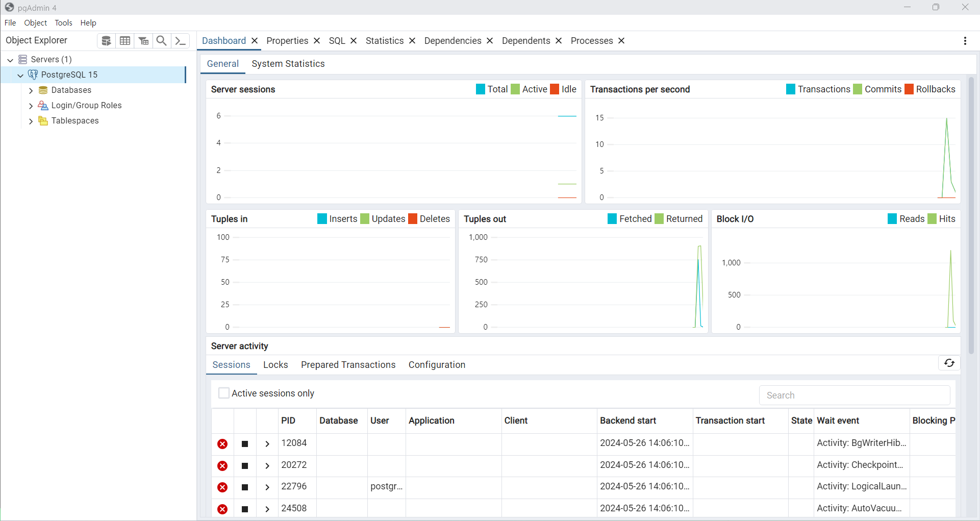Open the pgAdmin application menu
980x521 pixels.
click(966, 41)
